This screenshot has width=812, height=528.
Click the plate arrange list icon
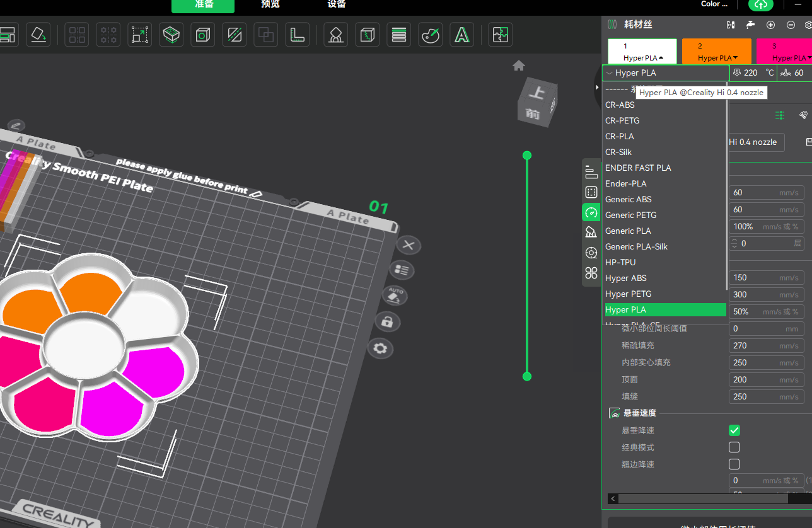tap(402, 270)
